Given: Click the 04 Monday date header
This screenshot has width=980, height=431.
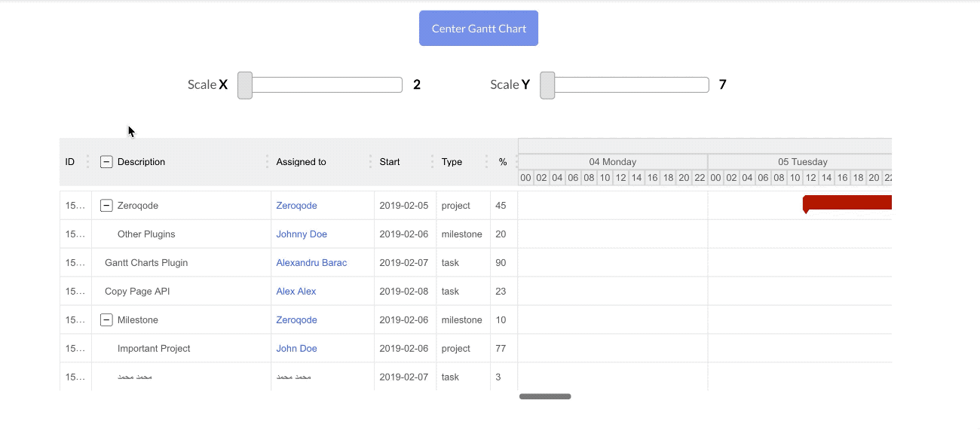Looking at the screenshot, I should [613, 162].
